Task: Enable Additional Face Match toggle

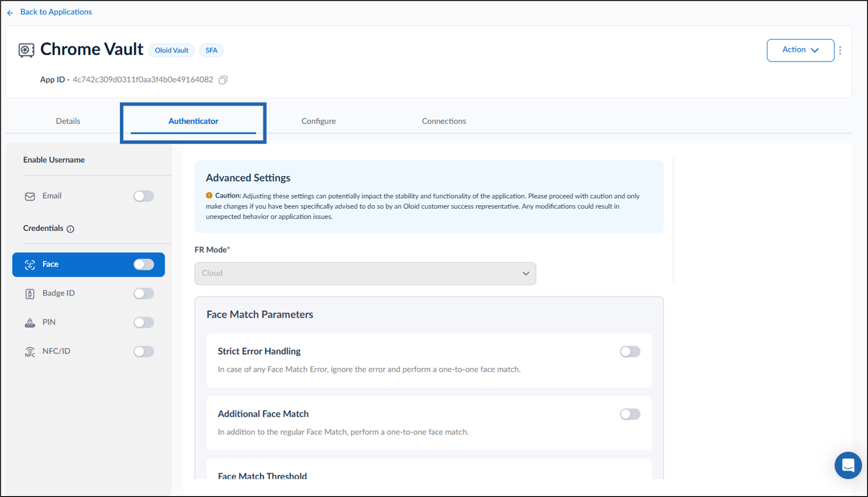Action: click(630, 414)
